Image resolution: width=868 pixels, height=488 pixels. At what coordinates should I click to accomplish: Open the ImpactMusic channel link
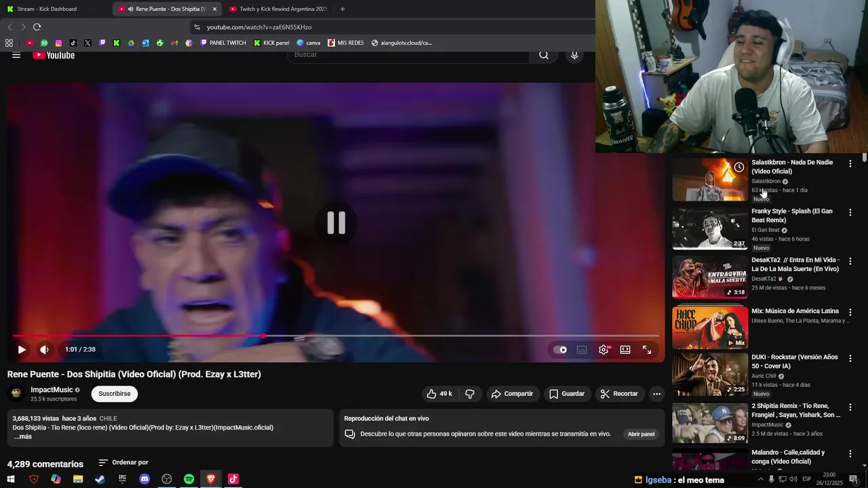[52, 390]
